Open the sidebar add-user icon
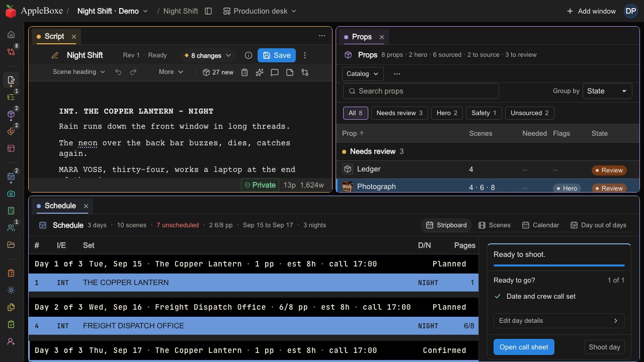 tap(11, 341)
